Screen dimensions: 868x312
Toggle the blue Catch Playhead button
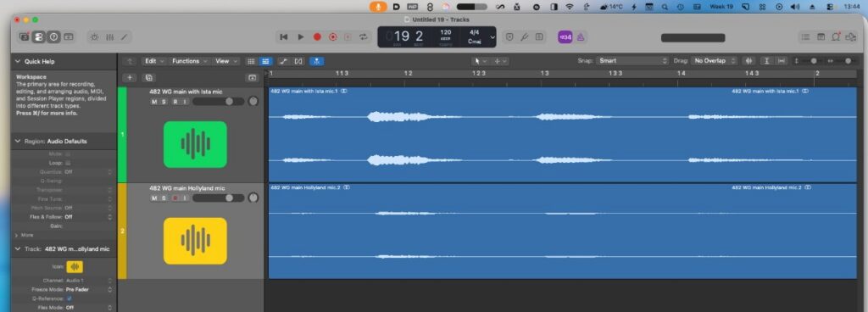(x=317, y=61)
